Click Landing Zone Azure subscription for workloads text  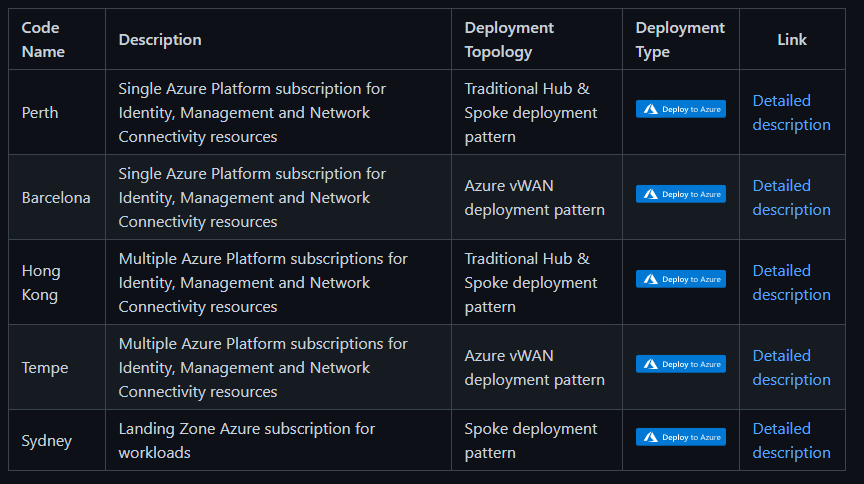click(246, 440)
